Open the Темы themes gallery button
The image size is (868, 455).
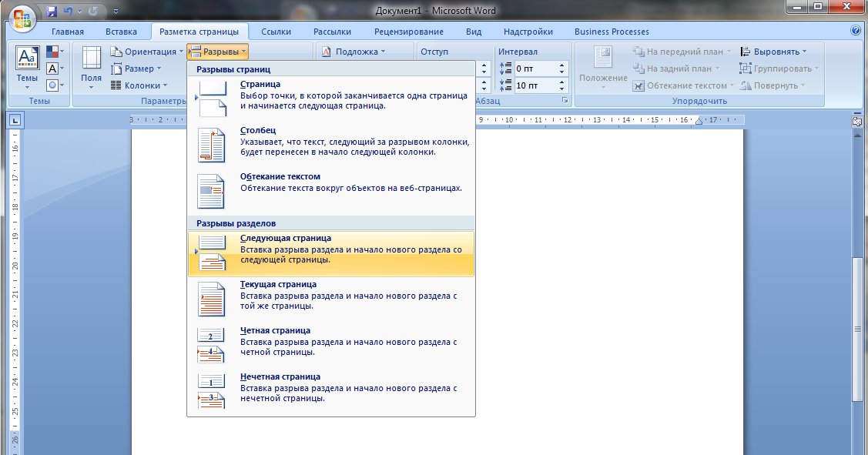27,69
